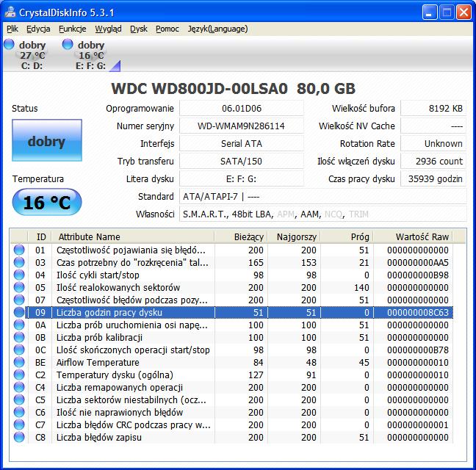Click the Attribute Name column header
The height and width of the screenshot is (470, 476).
[133, 236]
